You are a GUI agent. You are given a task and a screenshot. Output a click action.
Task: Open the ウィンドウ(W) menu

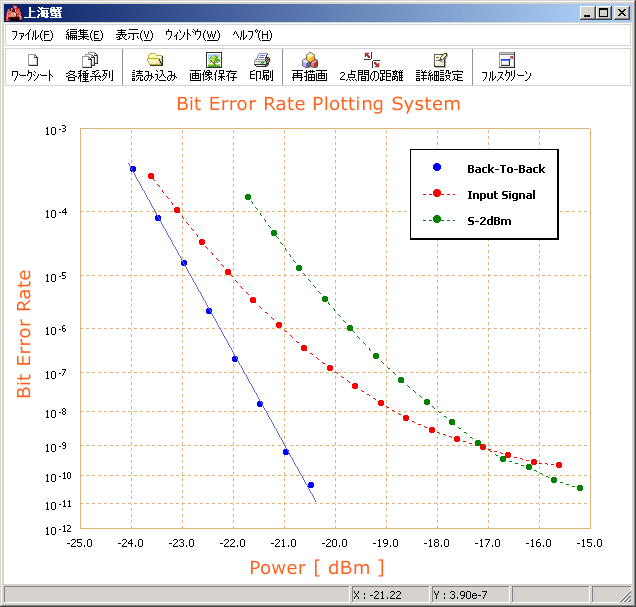tap(192, 34)
